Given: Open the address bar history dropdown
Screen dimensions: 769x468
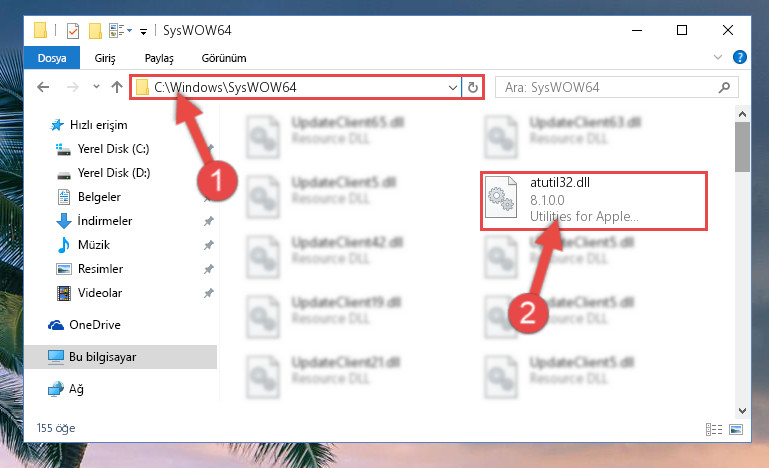Looking at the screenshot, I should point(452,87).
